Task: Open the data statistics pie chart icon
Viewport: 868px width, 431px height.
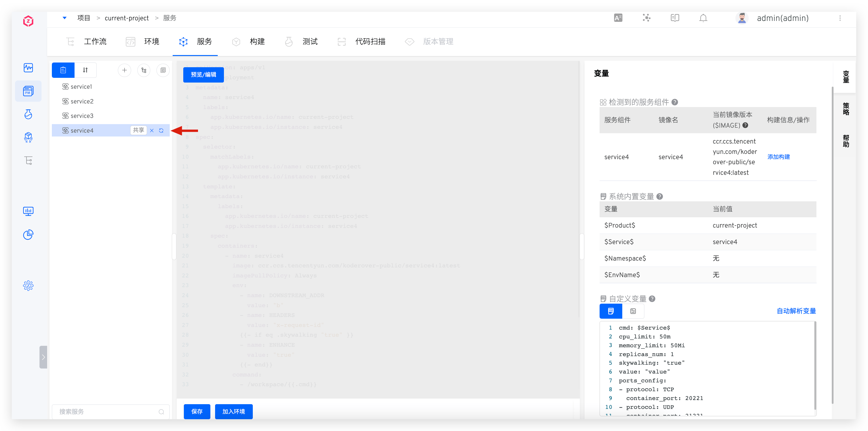Action: pyautogui.click(x=28, y=234)
